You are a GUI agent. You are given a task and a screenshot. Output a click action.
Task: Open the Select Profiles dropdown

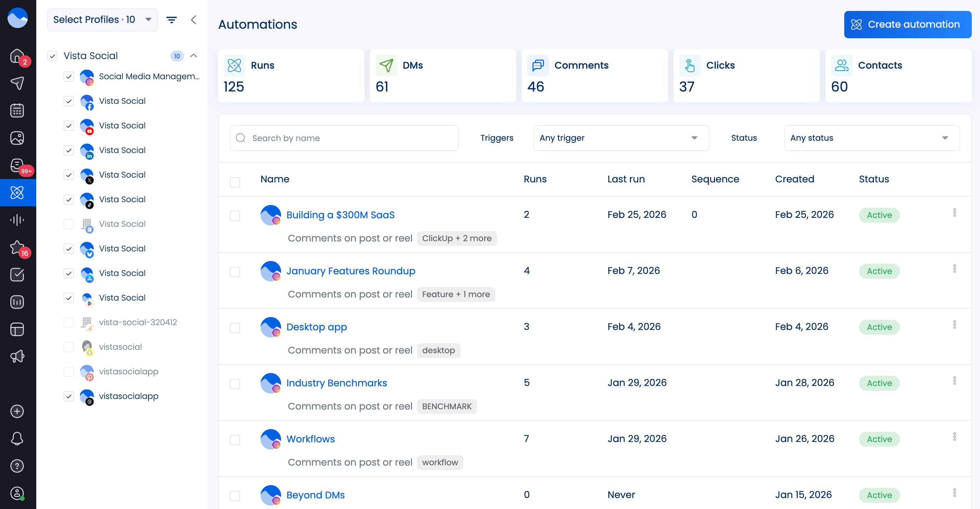(102, 19)
